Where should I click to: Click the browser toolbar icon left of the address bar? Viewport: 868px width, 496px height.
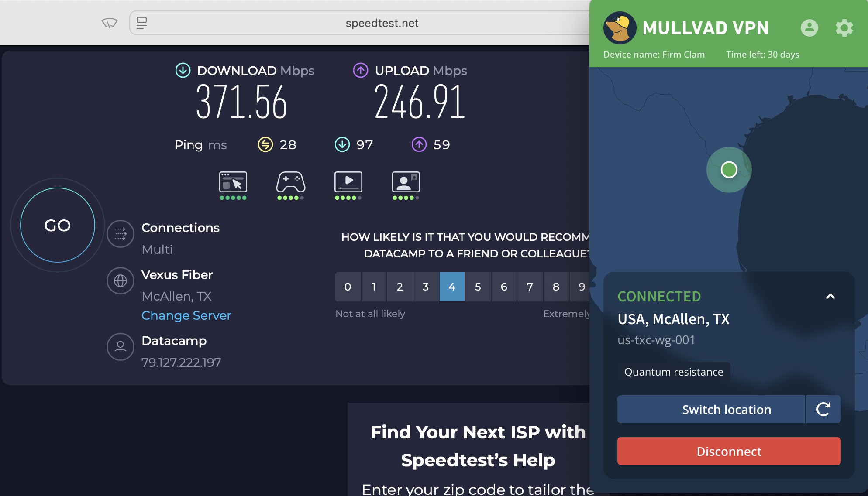(x=110, y=23)
